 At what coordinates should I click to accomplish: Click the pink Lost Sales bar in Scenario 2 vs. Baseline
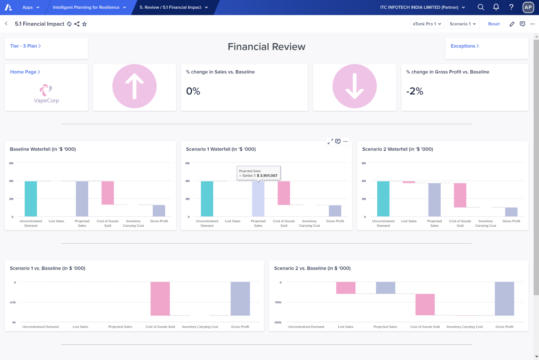pos(345,288)
